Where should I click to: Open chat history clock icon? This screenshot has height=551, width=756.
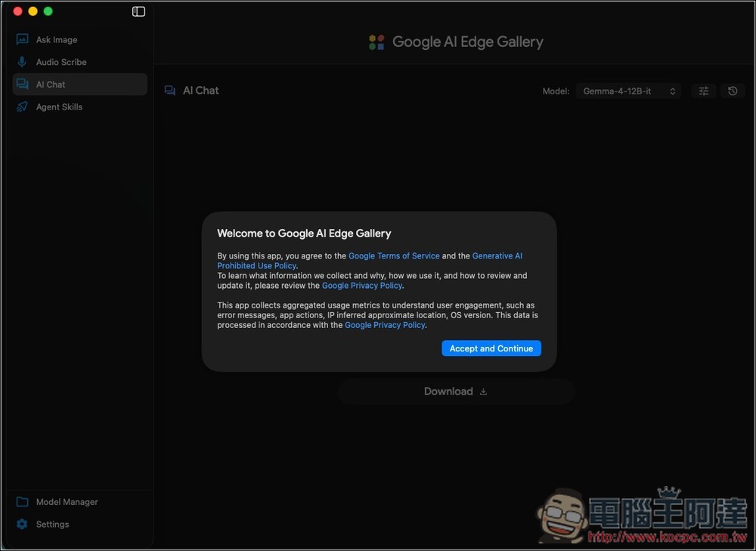733,91
